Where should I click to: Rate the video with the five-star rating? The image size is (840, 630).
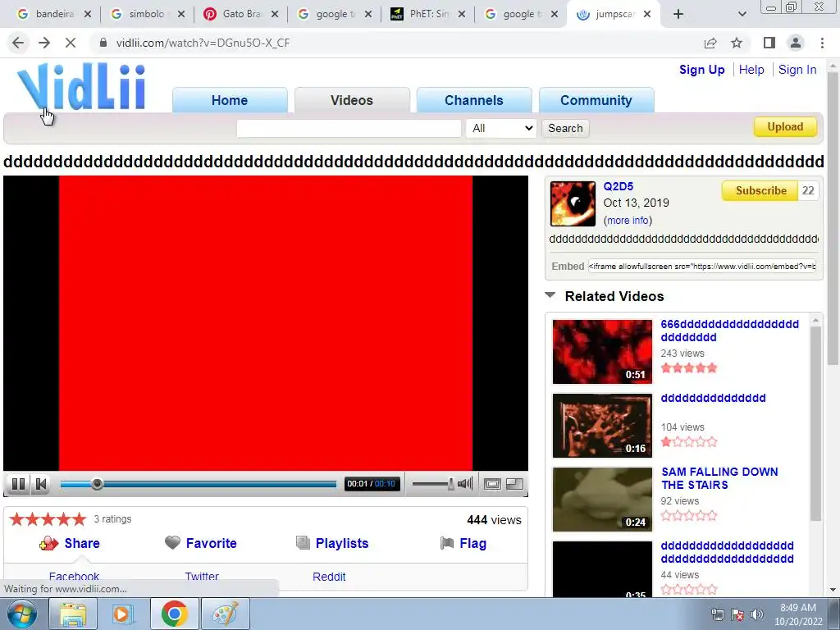click(48, 518)
